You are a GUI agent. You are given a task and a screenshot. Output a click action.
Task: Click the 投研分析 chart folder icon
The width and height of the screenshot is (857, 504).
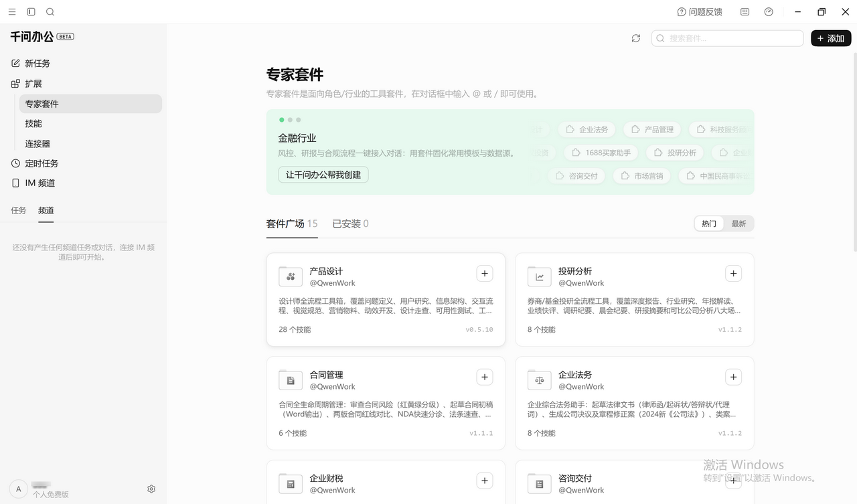[x=540, y=276]
